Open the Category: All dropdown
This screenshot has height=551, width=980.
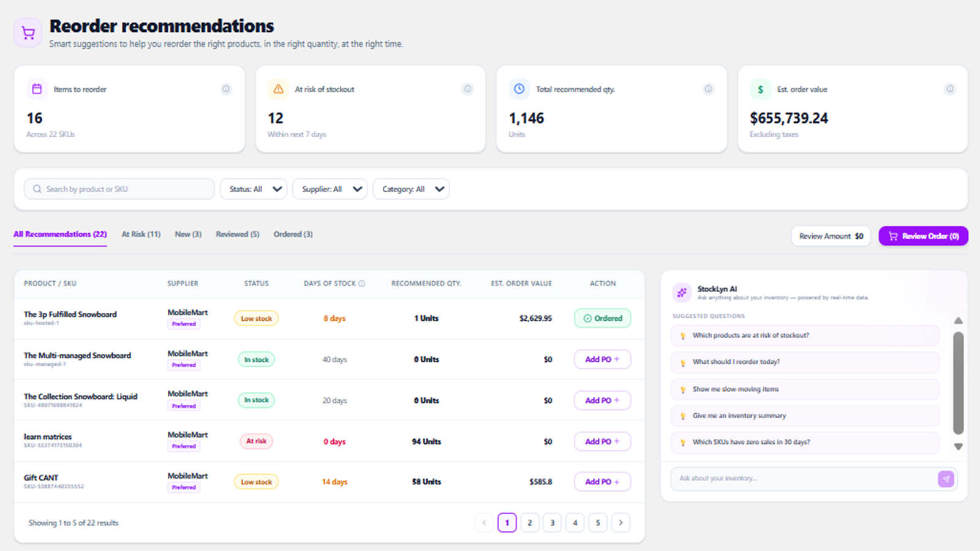(411, 189)
